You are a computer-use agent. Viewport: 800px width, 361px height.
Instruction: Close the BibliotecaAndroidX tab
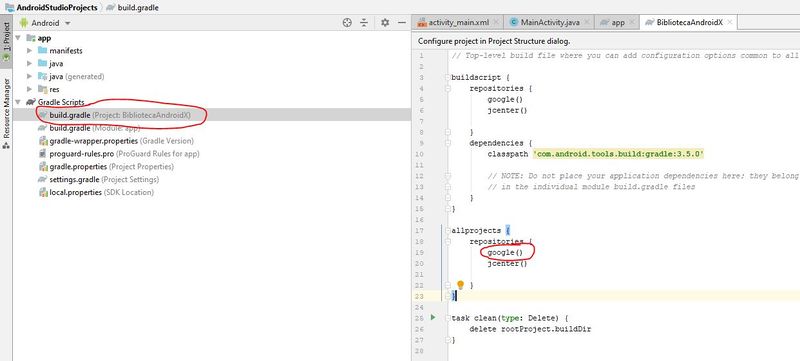pyautogui.click(x=730, y=22)
